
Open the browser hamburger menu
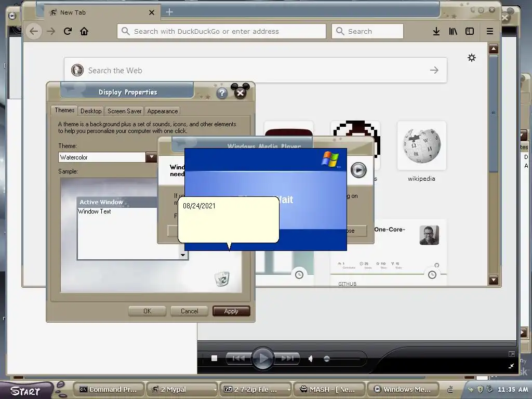(x=489, y=31)
